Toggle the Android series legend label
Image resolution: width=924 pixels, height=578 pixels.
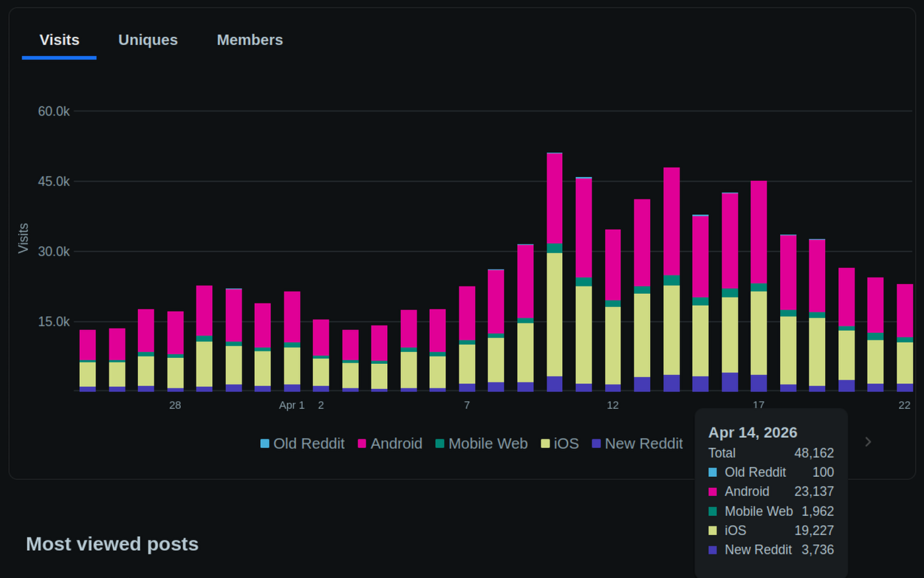pos(396,444)
